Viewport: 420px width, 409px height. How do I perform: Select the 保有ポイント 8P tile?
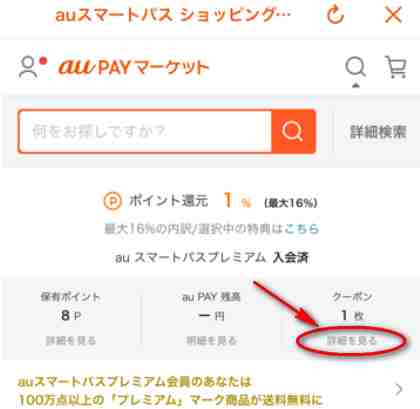(71, 318)
